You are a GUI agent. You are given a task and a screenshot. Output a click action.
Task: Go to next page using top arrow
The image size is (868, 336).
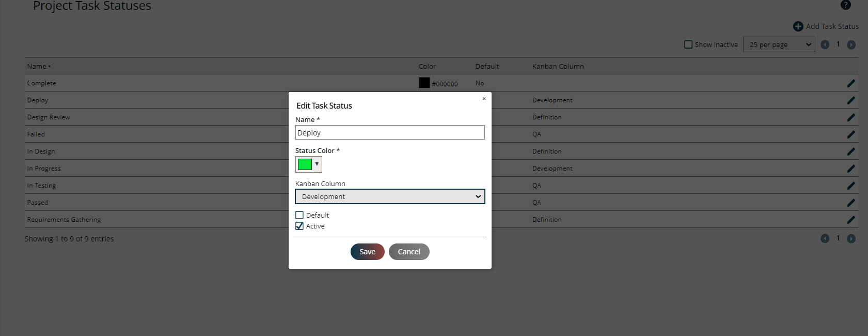[x=851, y=45]
